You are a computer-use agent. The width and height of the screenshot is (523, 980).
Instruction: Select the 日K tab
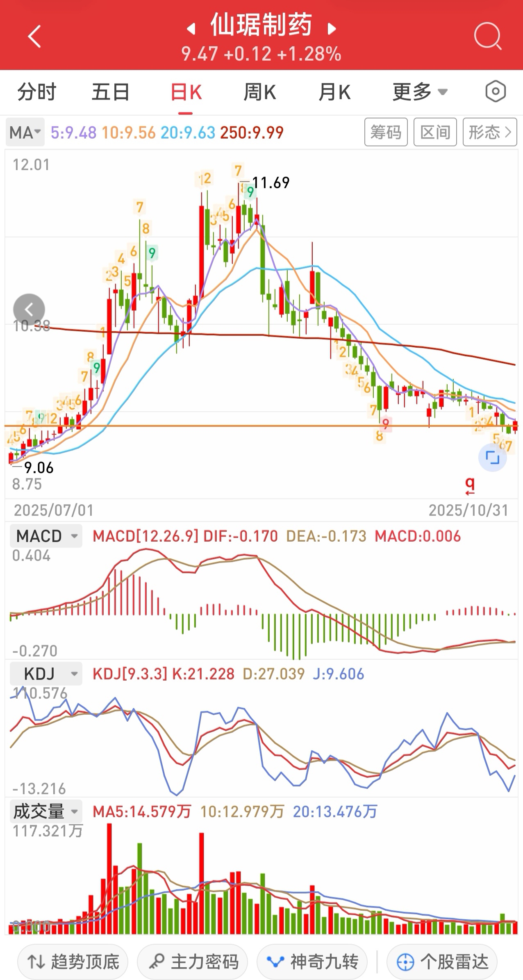click(x=186, y=93)
